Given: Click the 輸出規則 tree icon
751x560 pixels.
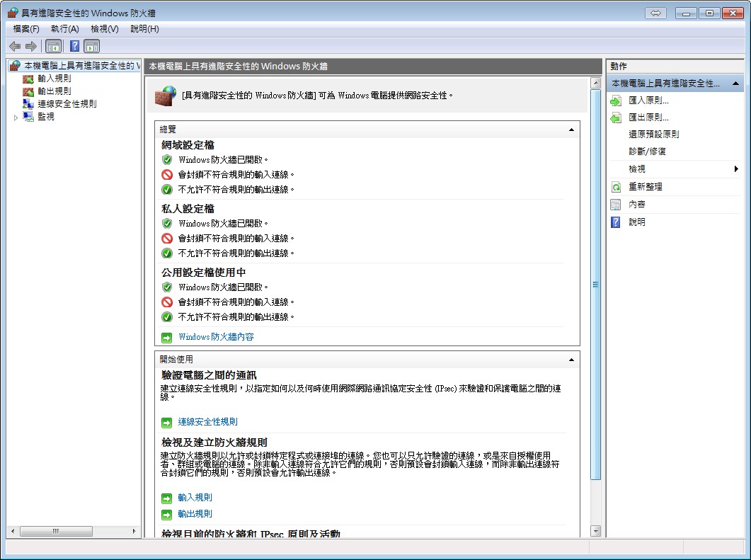Looking at the screenshot, I should coord(28,91).
